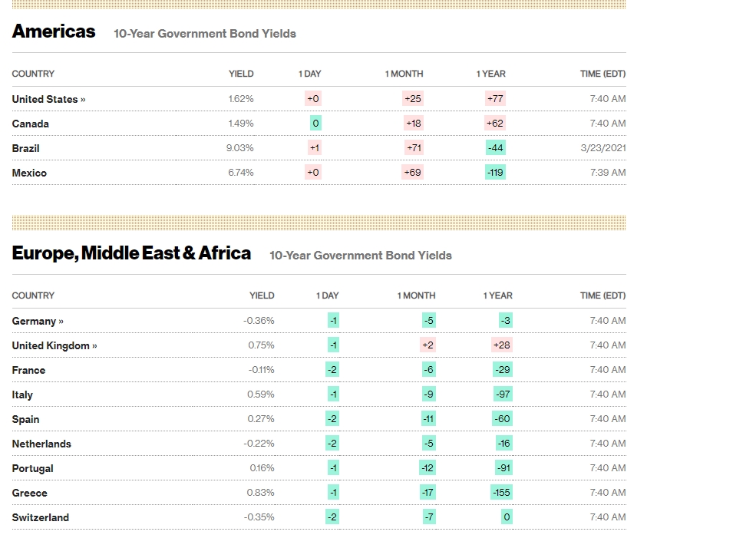The image size is (756, 548).
Task: Click the green -119 Mexico 1-year badge
Action: (x=495, y=173)
